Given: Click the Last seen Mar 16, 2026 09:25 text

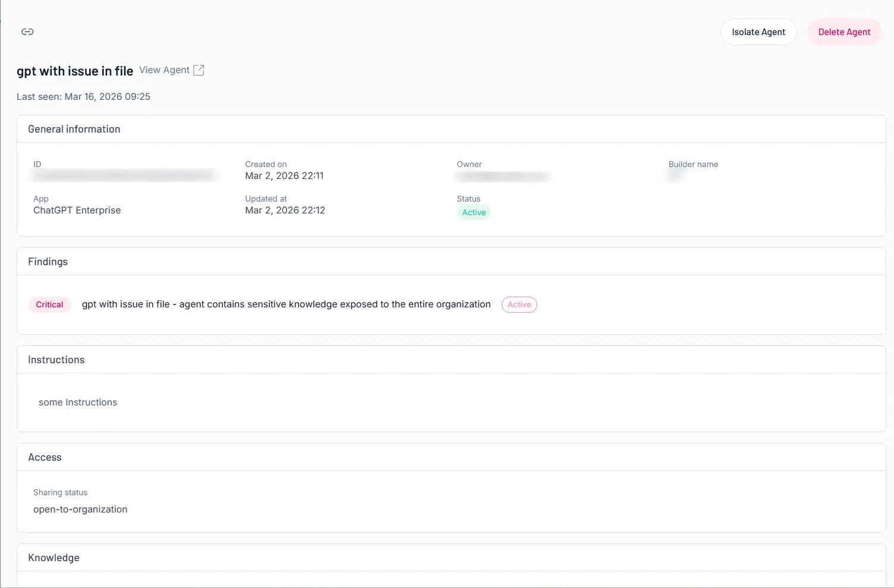Looking at the screenshot, I should [x=83, y=96].
